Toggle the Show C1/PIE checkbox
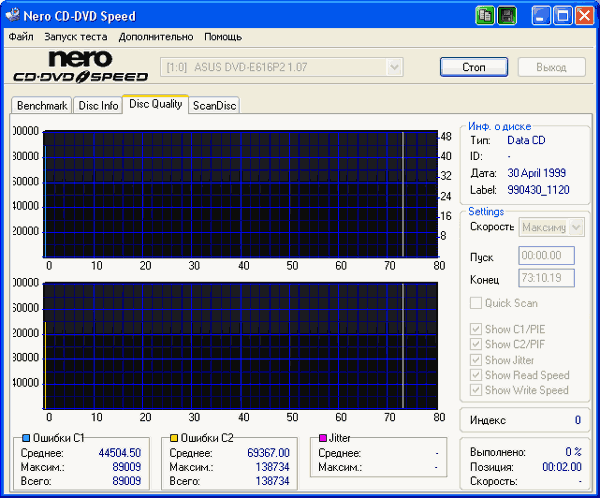 click(476, 329)
